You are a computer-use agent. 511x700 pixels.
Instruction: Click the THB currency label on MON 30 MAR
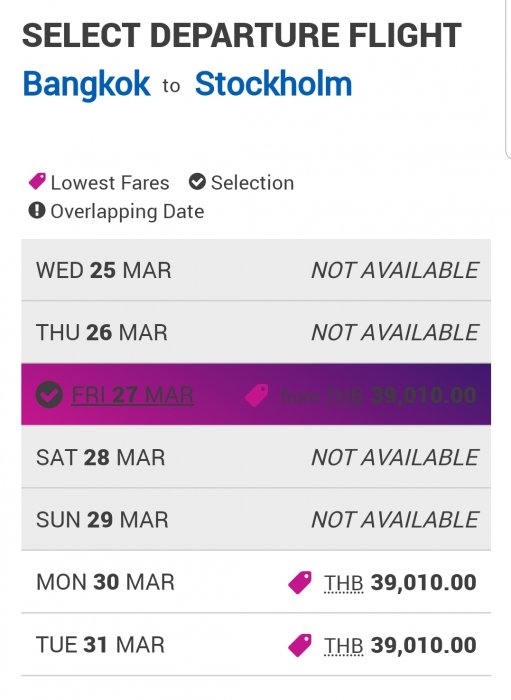(x=344, y=583)
